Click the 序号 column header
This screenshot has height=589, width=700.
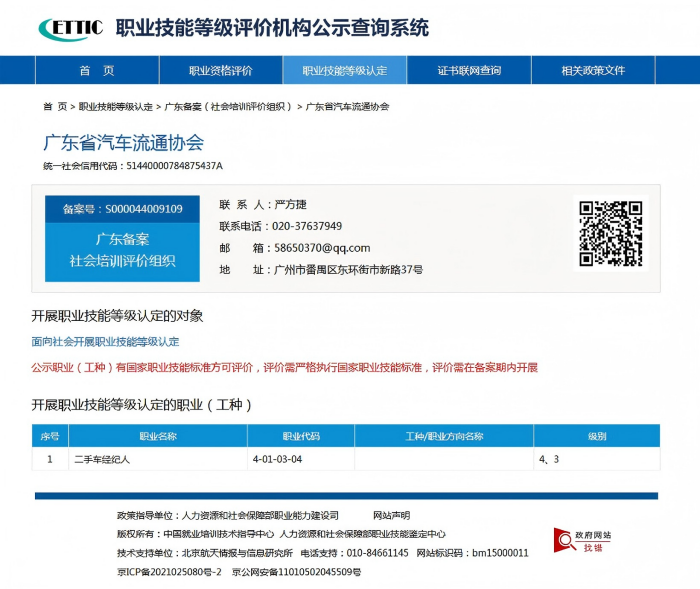[x=50, y=436]
